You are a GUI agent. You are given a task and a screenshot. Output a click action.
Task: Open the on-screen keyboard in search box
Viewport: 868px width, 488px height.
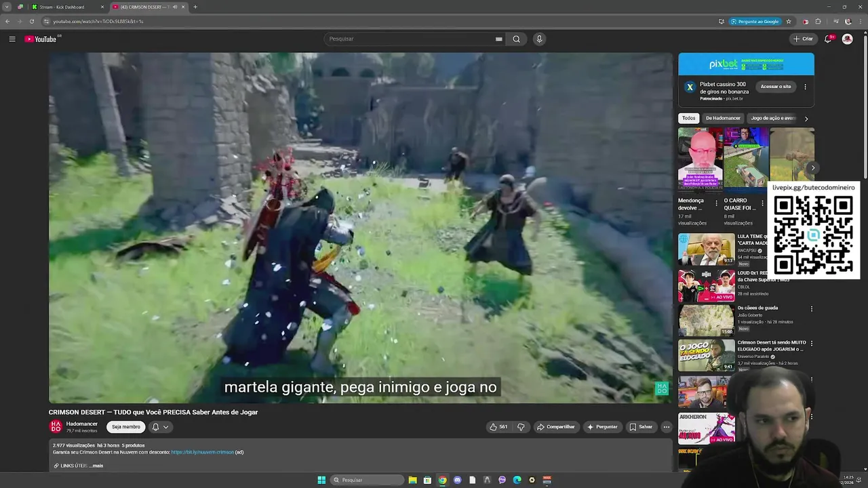tap(499, 39)
